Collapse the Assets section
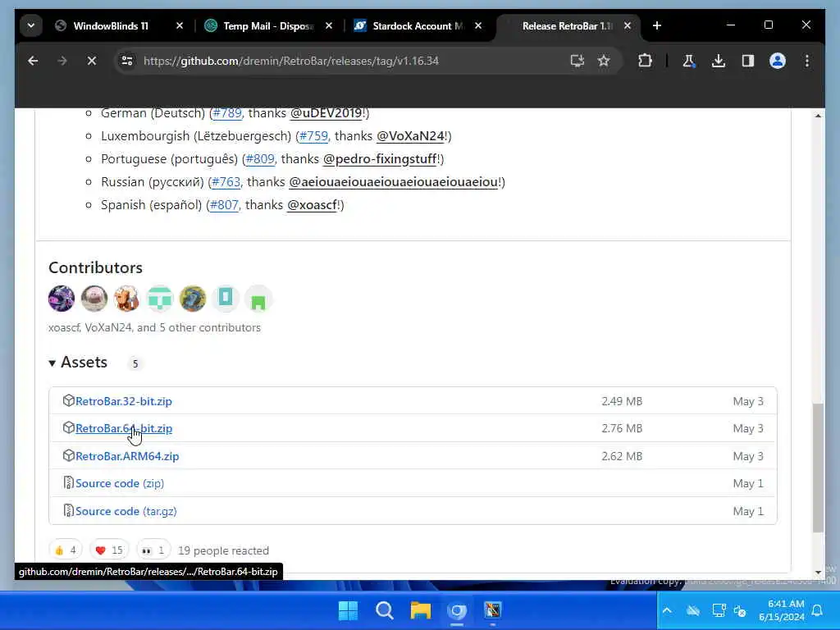Viewport: 840px width, 630px height. tap(78, 363)
